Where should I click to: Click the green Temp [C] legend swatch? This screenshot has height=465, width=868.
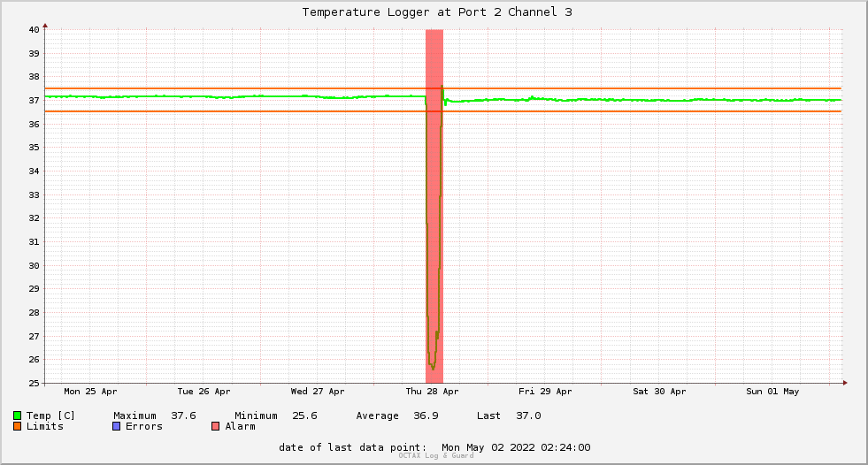tap(17, 415)
